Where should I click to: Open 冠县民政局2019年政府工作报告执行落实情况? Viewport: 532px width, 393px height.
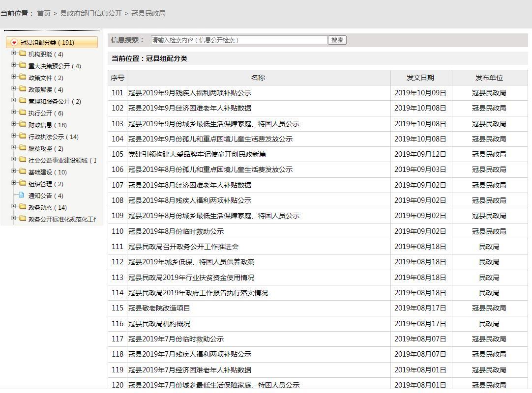click(198, 293)
